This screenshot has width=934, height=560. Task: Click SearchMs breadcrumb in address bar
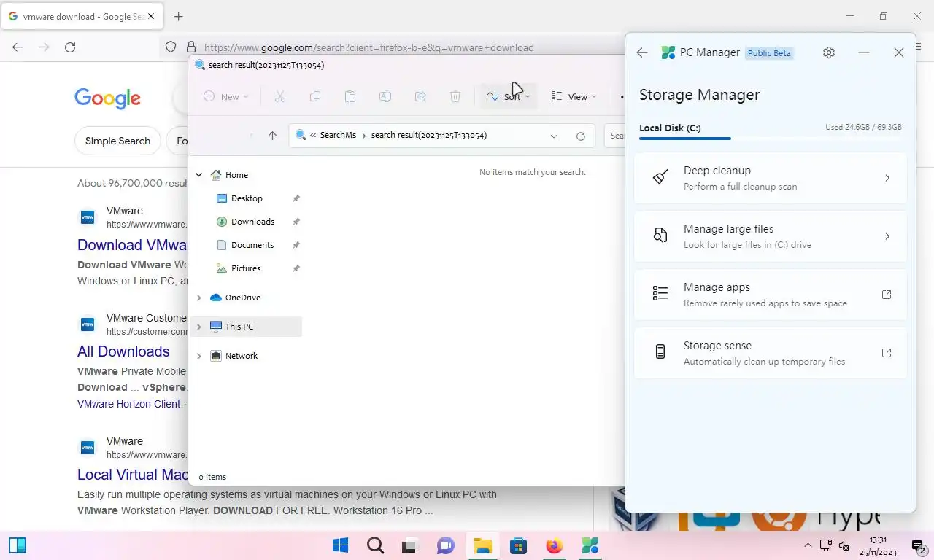(x=338, y=135)
